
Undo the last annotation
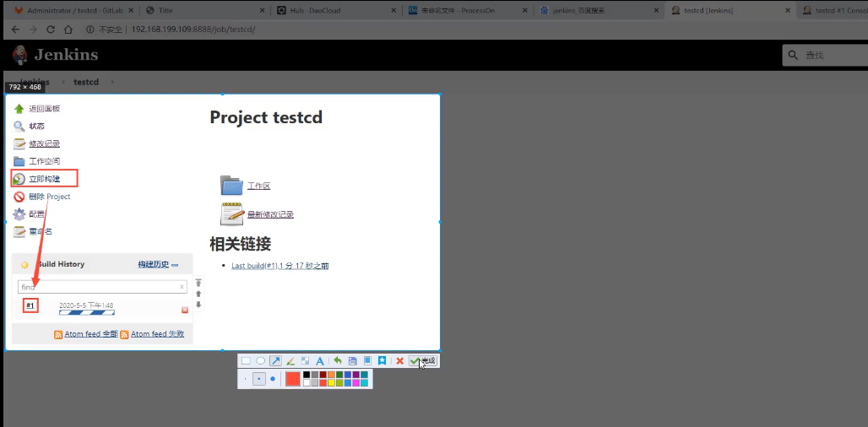click(338, 360)
